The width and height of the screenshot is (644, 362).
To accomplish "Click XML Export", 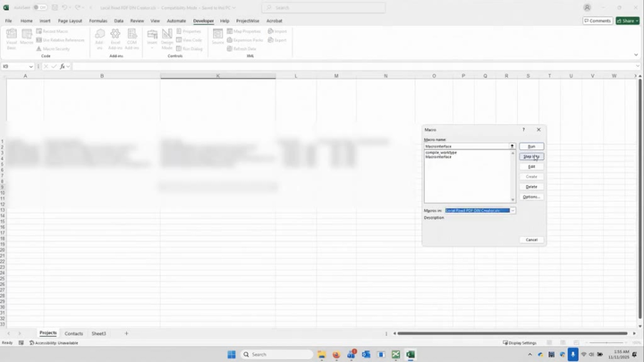I will (277, 40).
